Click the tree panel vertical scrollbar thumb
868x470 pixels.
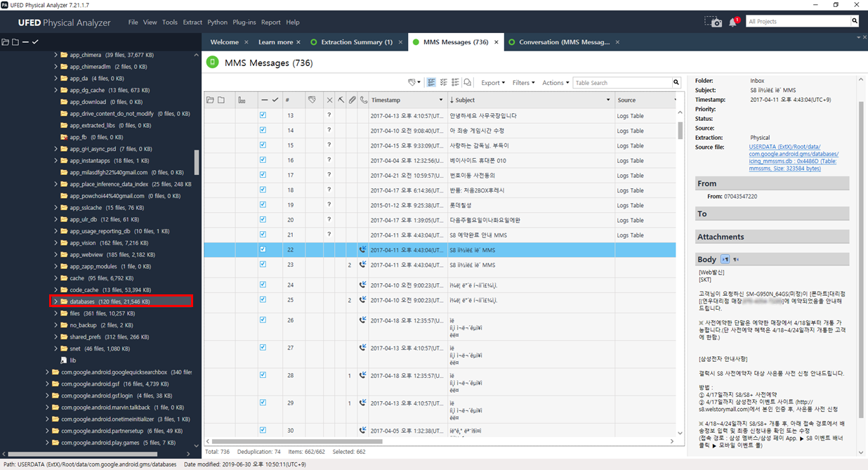click(197, 162)
